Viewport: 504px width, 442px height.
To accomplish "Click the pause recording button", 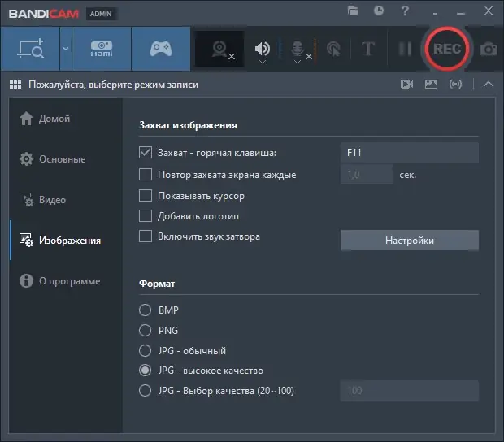I will pyautogui.click(x=405, y=49).
